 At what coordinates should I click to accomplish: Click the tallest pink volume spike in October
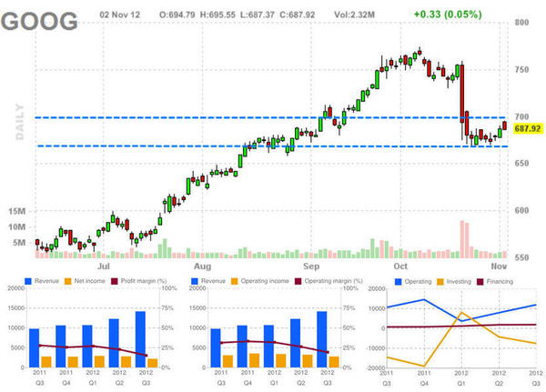462,239
